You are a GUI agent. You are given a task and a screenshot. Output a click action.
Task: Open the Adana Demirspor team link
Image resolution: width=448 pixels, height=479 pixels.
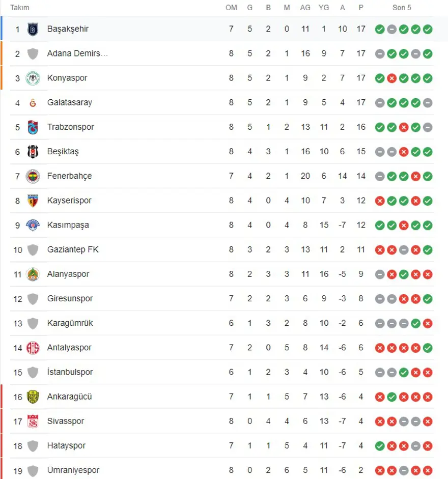point(77,53)
